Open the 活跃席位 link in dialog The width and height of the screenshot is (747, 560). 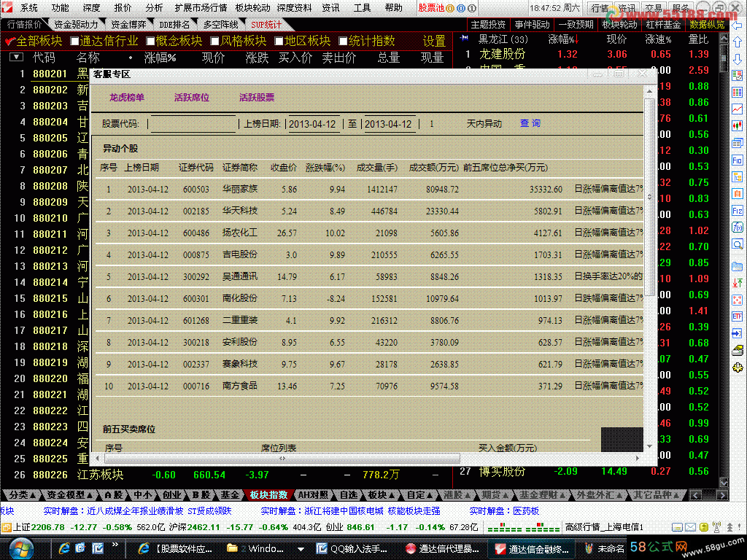(192, 98)
